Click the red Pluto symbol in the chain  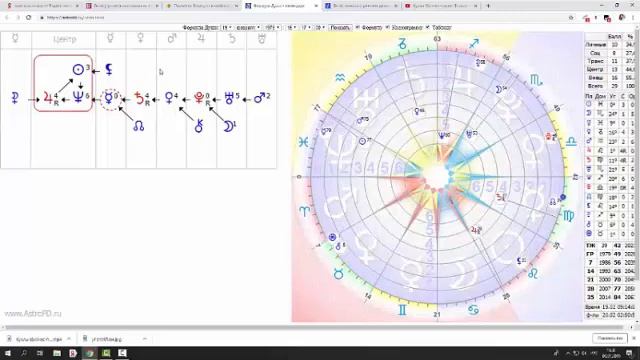click(x=199, y=98)
